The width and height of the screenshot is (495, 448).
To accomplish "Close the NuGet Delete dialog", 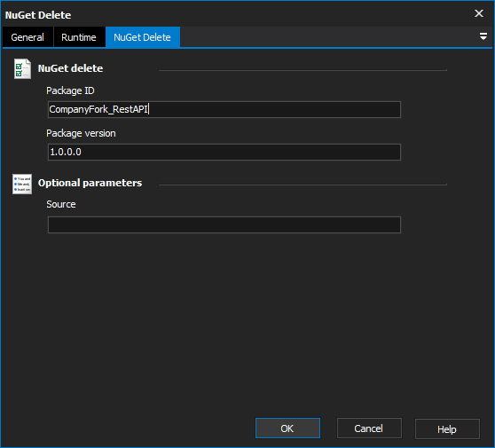I will (479, 13).
